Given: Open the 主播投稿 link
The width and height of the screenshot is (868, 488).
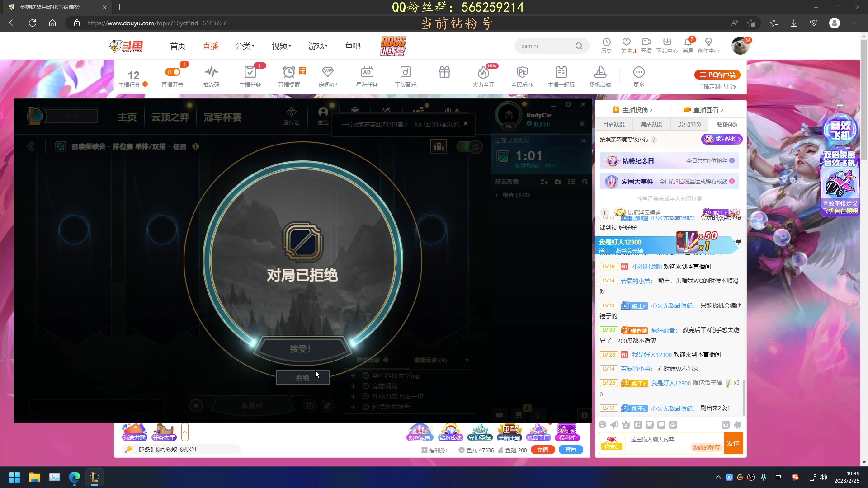Looking at the screenshot, I should [x=635, y=110].
